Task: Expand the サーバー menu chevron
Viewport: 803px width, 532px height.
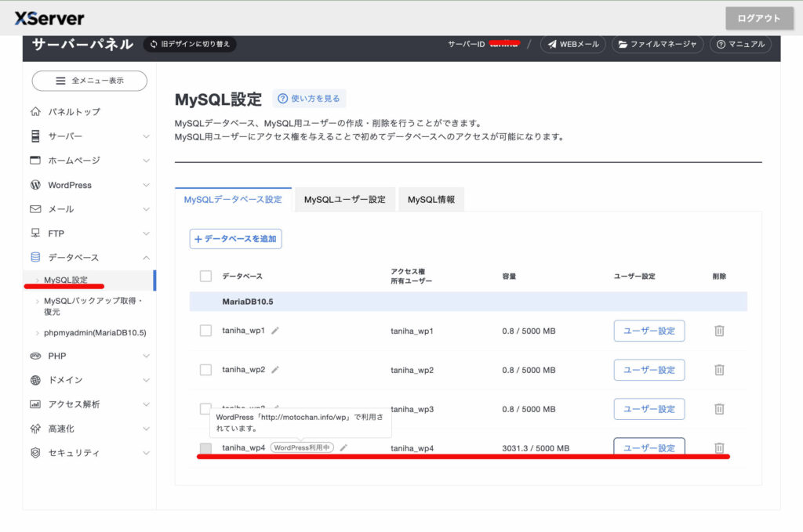Action: pyautogui.click(x=147, y=136)
